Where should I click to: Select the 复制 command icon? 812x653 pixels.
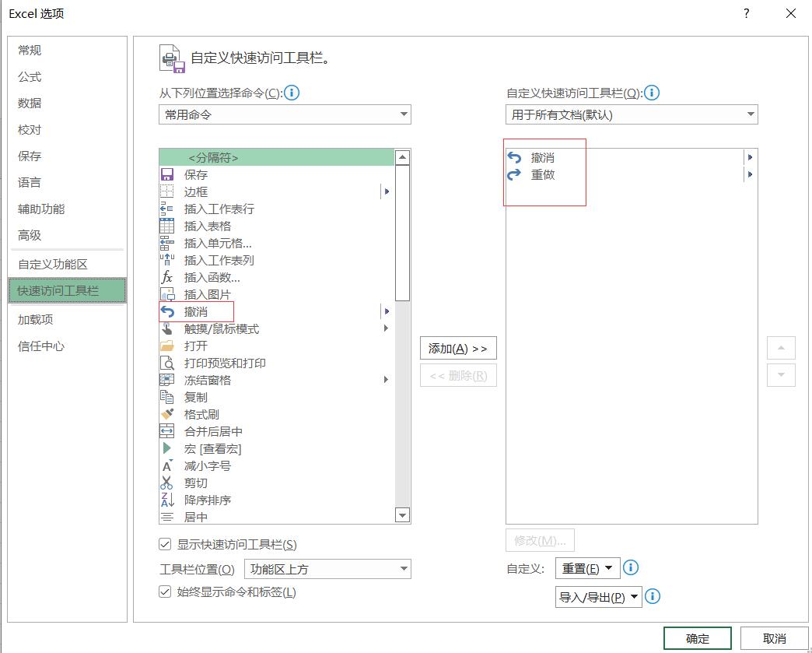166,397
